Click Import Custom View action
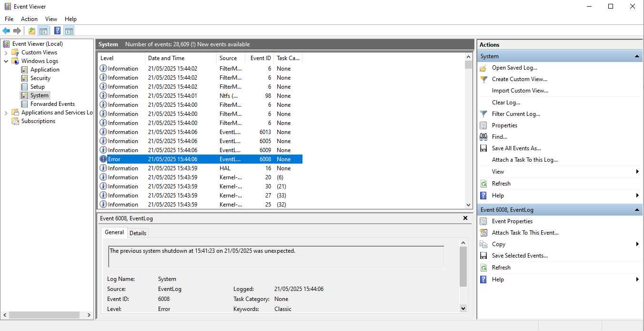This screenshot has height=331, width=644. click(x=520, y=91)
